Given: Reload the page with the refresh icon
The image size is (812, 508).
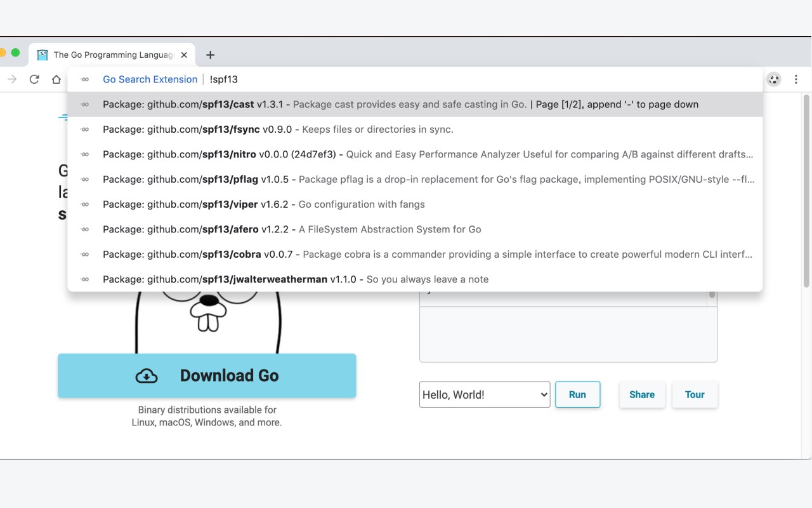Looking at the screenshot, I should (x=34, y=79).
